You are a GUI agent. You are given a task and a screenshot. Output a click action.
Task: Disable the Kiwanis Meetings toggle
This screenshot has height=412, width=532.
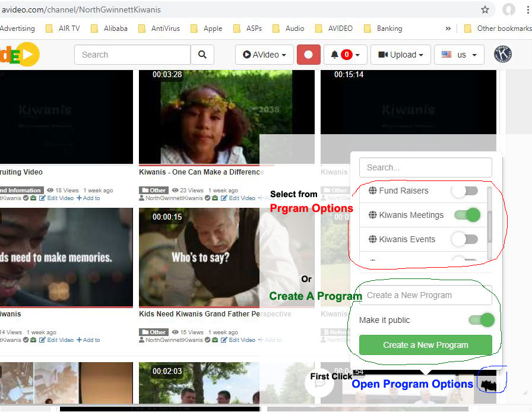[x=467, y=215]
